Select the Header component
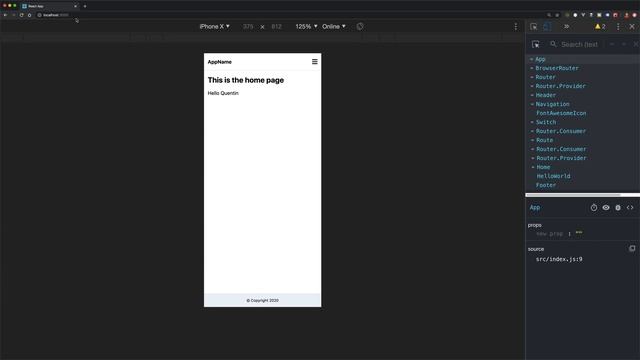Viewport: 640px width, 360px height. click(x=546, y=95)
